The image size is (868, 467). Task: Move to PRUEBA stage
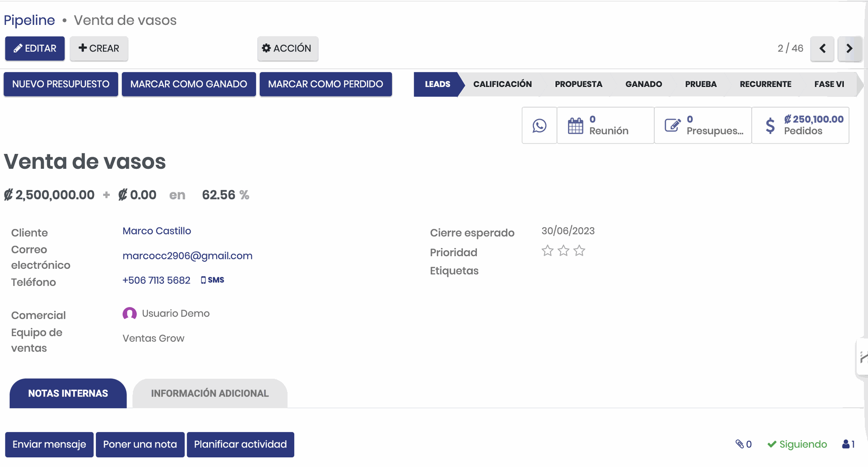[x=701, y=84]
